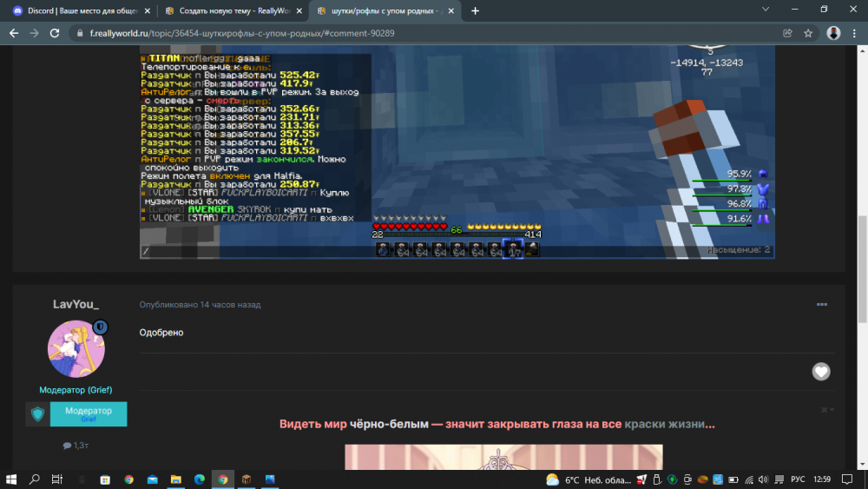Click the page vertical scrollbar thumb
868x489 pixels.
pos(862,268)
